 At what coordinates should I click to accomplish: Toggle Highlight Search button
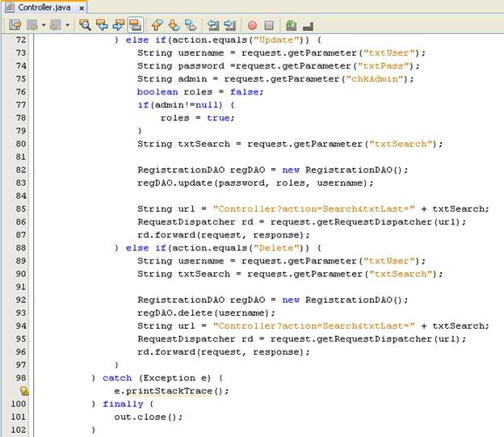136,25
